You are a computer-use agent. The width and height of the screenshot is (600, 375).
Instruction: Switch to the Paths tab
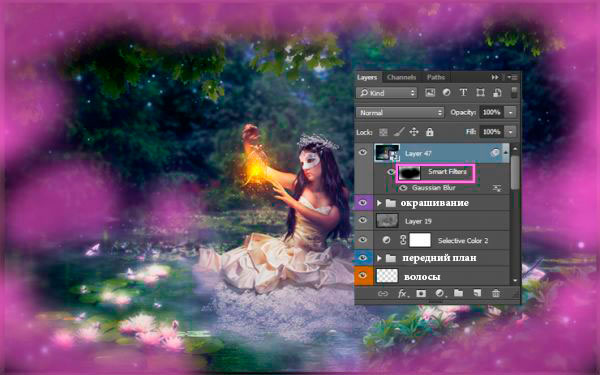coord(436,77)
